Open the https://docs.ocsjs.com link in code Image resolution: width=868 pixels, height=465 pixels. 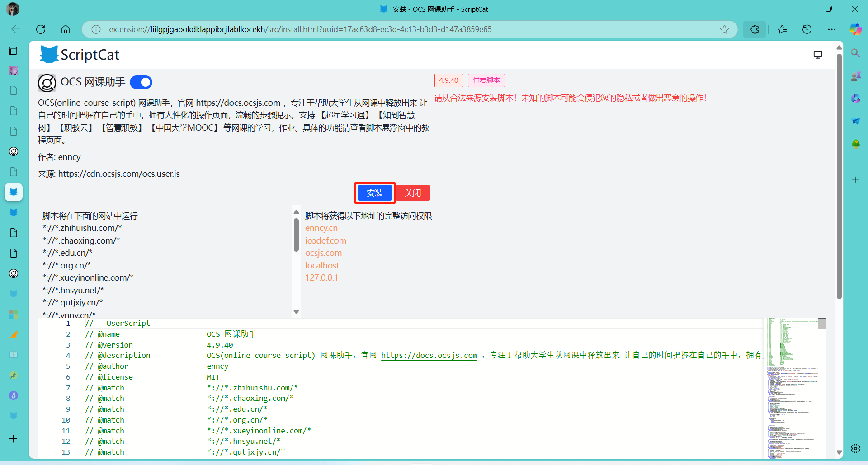point(429,355)
